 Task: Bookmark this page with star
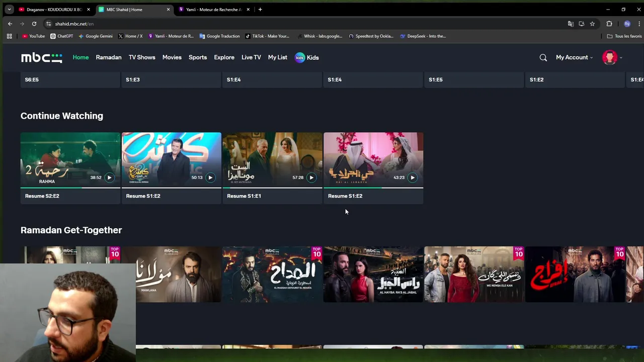tap(592, 24)
